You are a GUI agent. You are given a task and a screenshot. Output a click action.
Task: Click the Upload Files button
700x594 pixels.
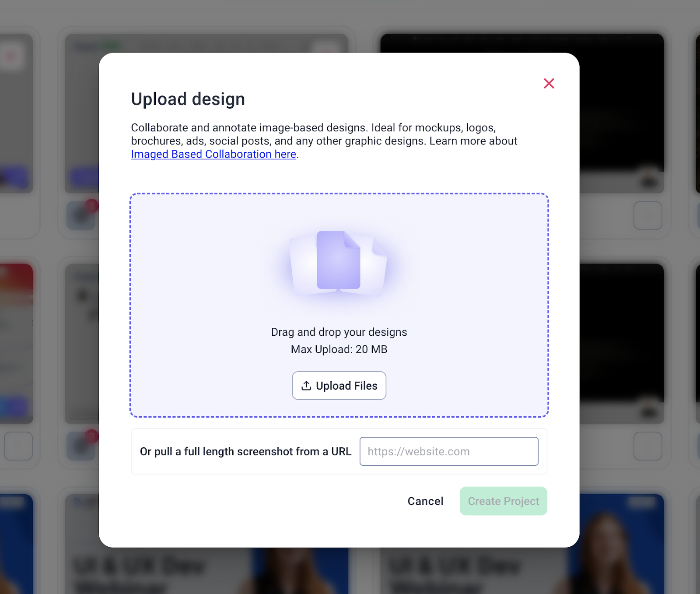[x=339, y=386]
